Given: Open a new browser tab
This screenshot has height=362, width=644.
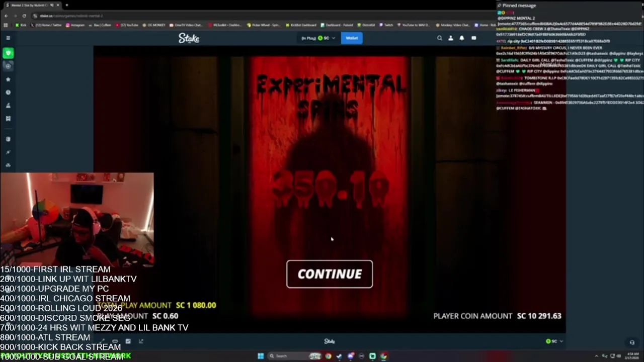Looking at the screenshot, I should coord(66,5).
